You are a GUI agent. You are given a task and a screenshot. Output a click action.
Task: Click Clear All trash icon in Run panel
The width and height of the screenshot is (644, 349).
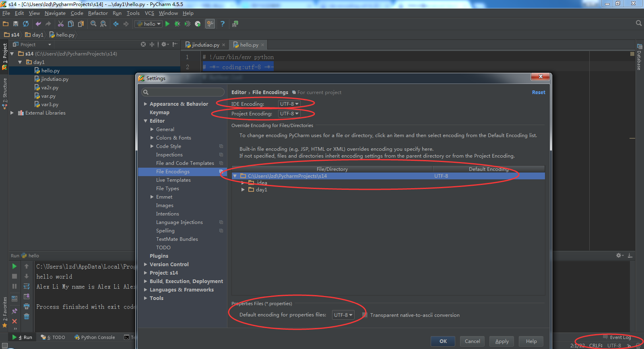(27, 316)
